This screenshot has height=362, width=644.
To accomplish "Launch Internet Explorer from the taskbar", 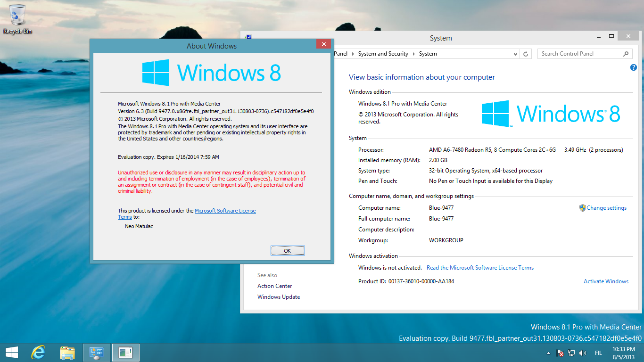I will click(38, 352).
